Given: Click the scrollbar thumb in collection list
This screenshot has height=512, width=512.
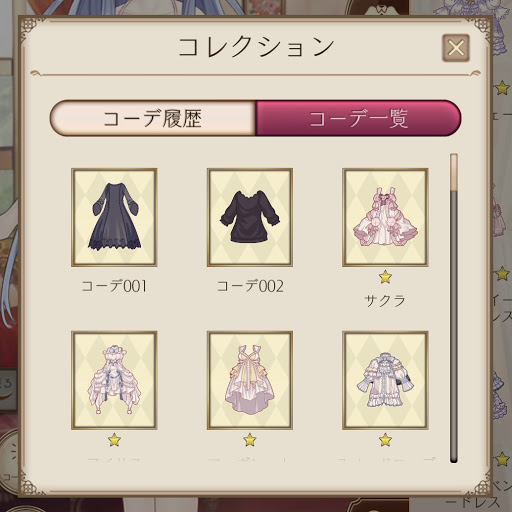Looking at the screenshot, I should coord(454,172).
